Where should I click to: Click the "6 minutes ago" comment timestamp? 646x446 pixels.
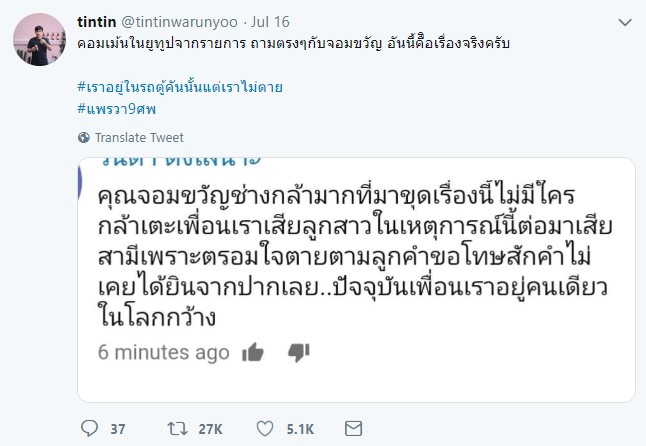click(164, 352)
